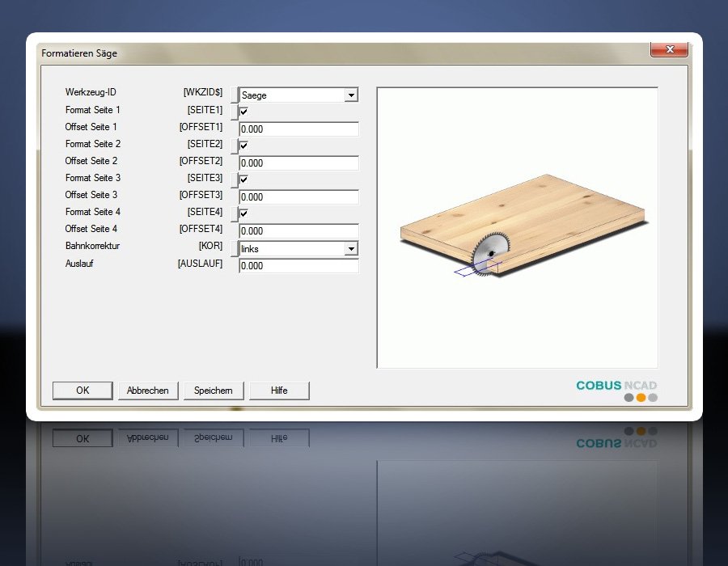
Task: Open the Bahnkorrektur dropdown arrow
Action: tap(352, 249)
